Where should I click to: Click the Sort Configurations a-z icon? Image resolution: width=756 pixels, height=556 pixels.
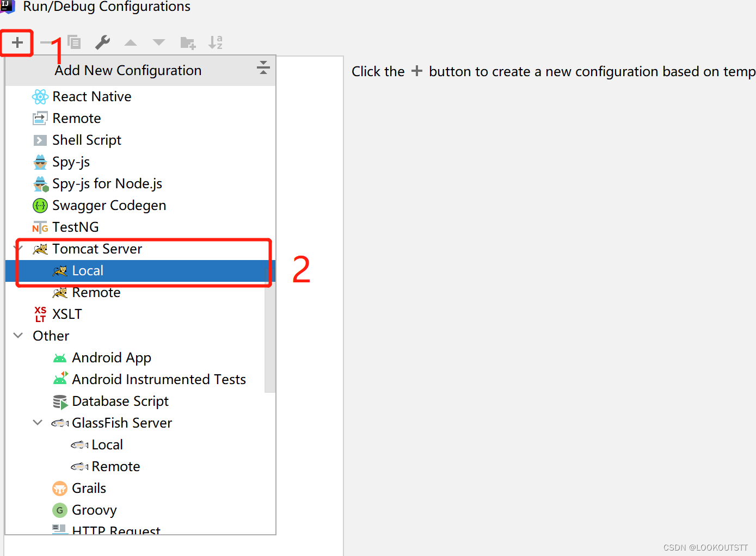[x=216, y=42]
